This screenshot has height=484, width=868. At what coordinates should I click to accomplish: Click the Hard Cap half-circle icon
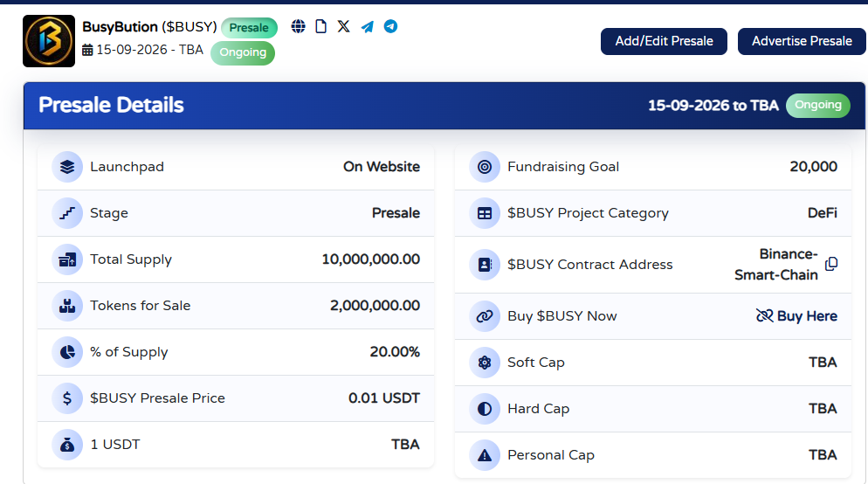tap(485, 409)
